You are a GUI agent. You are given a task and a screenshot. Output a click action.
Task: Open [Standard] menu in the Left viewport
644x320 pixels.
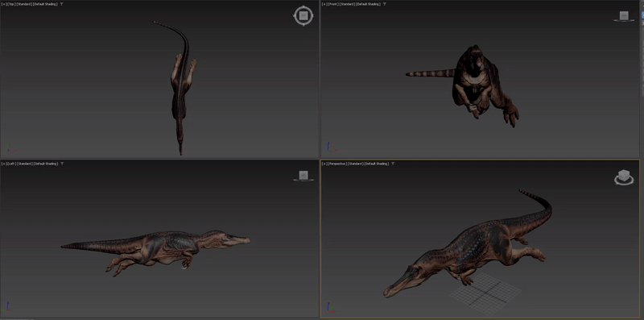pos(25,164)
